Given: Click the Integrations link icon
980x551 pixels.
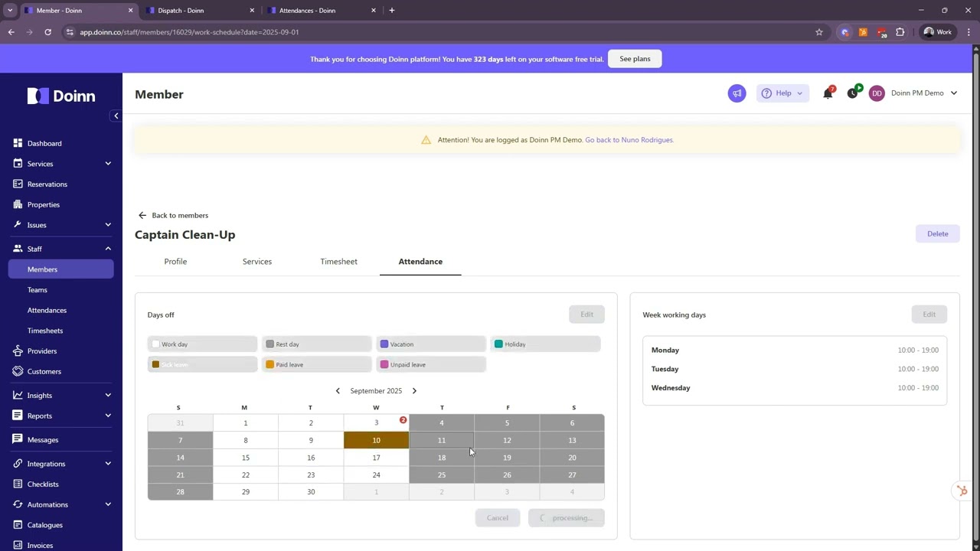Looking at the screenshot, I should coord(18,463).
